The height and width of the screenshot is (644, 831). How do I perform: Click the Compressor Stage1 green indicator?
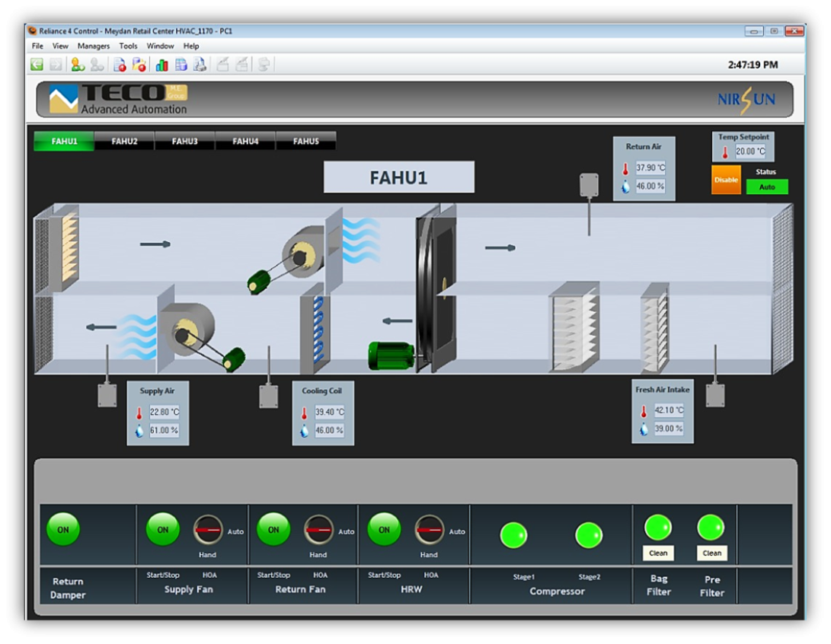pyautogui.click(x=513, y=535)
